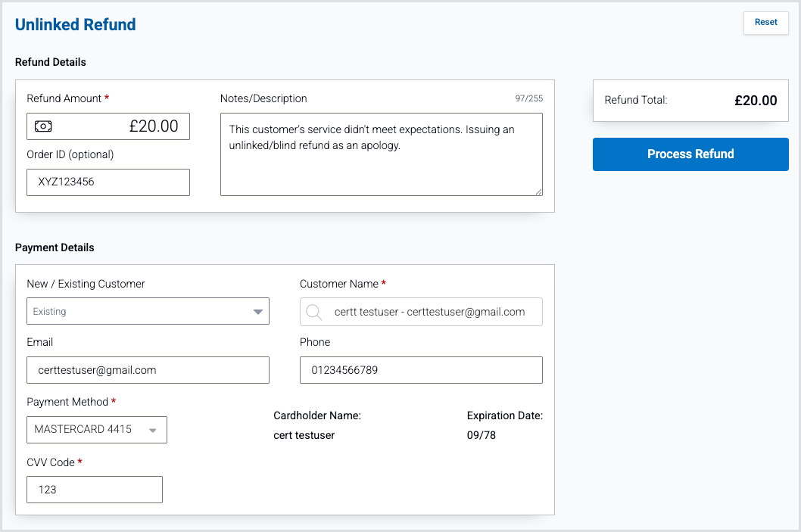Viewport: 801px width, 532px height.
Task: Focus the CVV Code input
Action: (95, 490)
